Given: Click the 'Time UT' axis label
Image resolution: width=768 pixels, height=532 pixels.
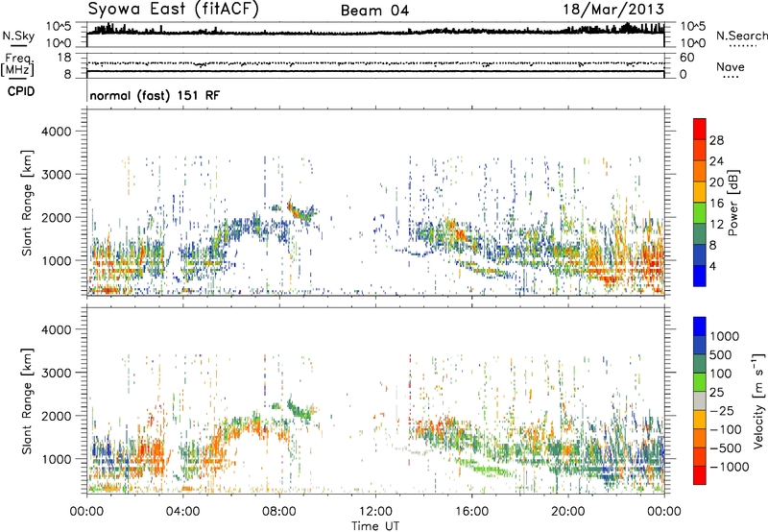Looking at the screenshot, I should pos(375,526).
